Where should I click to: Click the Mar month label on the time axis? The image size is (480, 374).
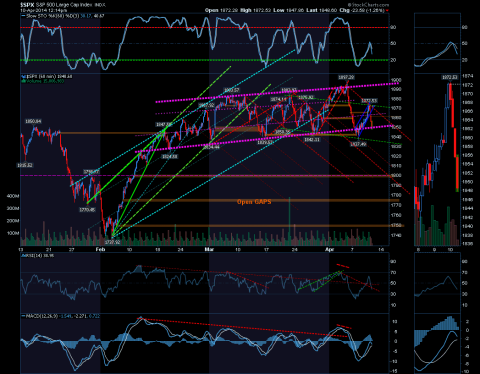pyautogui.click(x=209, y=249)
